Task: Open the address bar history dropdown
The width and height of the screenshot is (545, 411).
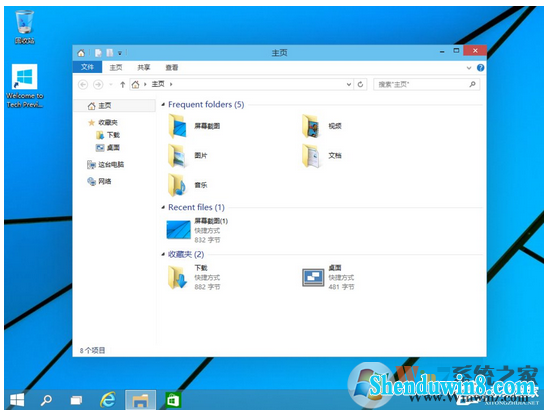Action: tap(349, 84)
